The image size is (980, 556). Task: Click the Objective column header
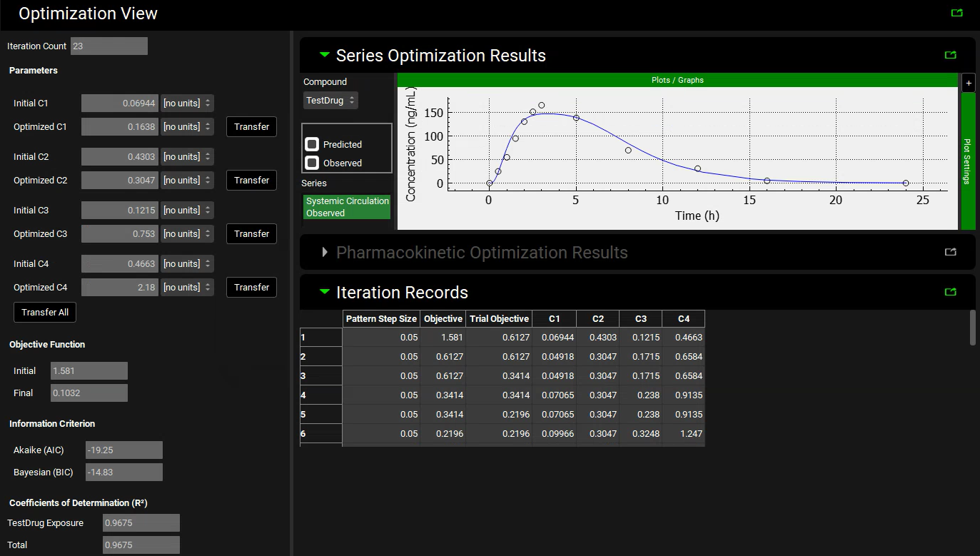pyautogui.click(x=443, y=319)
